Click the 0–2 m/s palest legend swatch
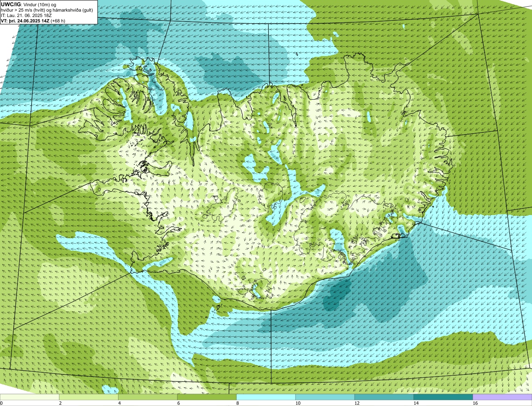 coord(30,397)
